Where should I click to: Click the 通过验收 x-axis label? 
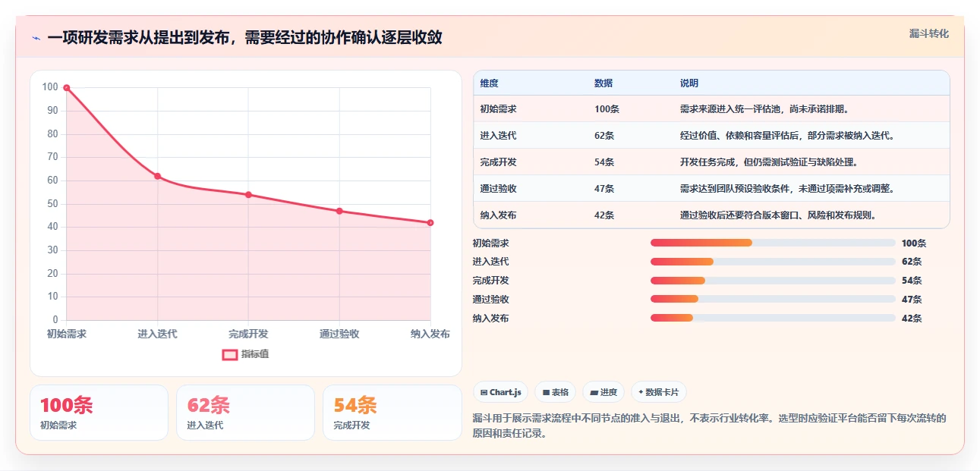(x=339, y=334)
